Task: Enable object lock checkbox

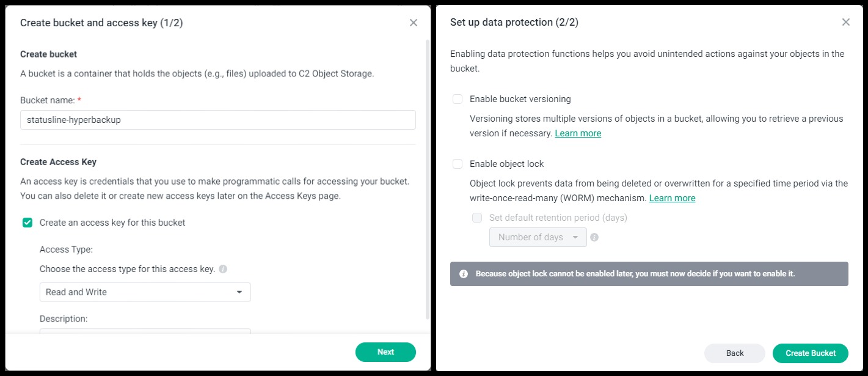Action: [458, 164]
